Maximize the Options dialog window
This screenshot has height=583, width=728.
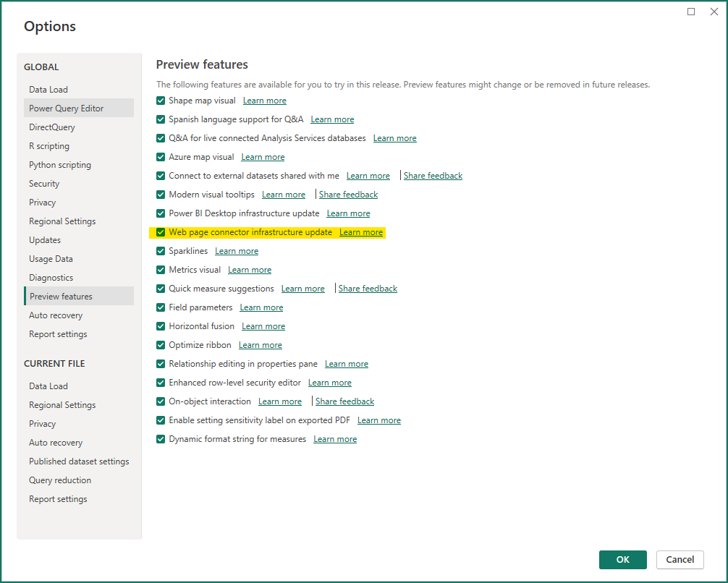[691, 12]
